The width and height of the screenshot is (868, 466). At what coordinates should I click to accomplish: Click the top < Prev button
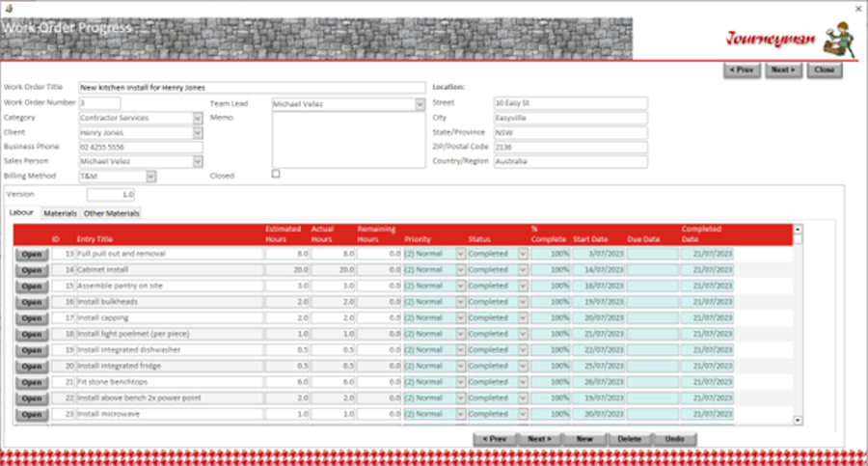(742, 69)
